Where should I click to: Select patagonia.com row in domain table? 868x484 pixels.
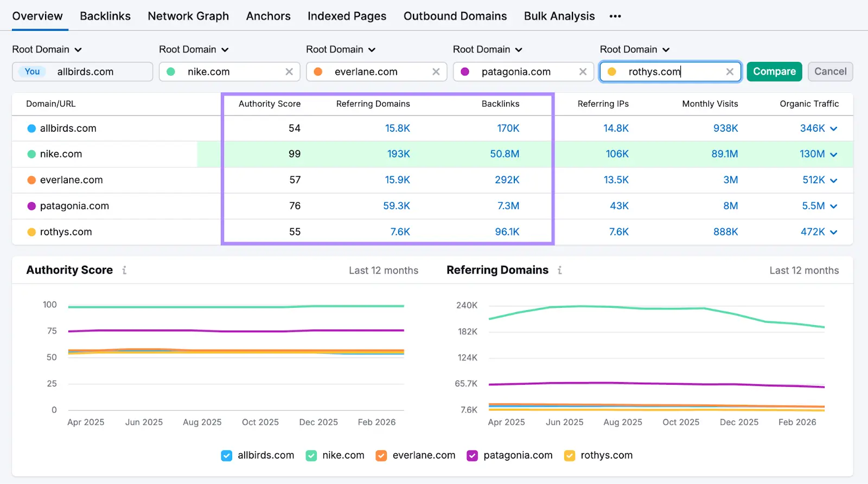tap(432, 206)
